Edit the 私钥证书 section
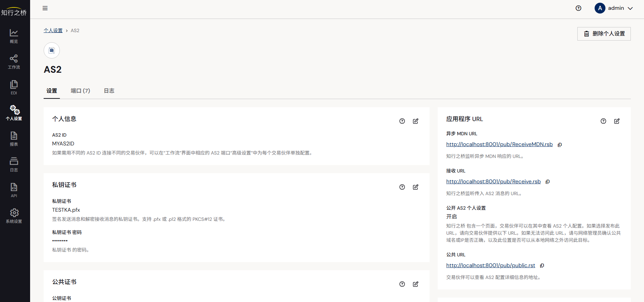 tap(416, 187)
